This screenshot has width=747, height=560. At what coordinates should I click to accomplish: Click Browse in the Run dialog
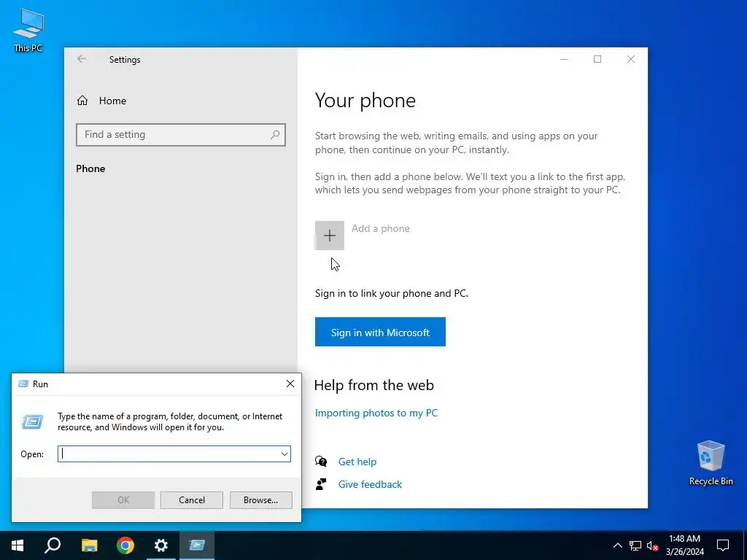[x=260, y=500]
